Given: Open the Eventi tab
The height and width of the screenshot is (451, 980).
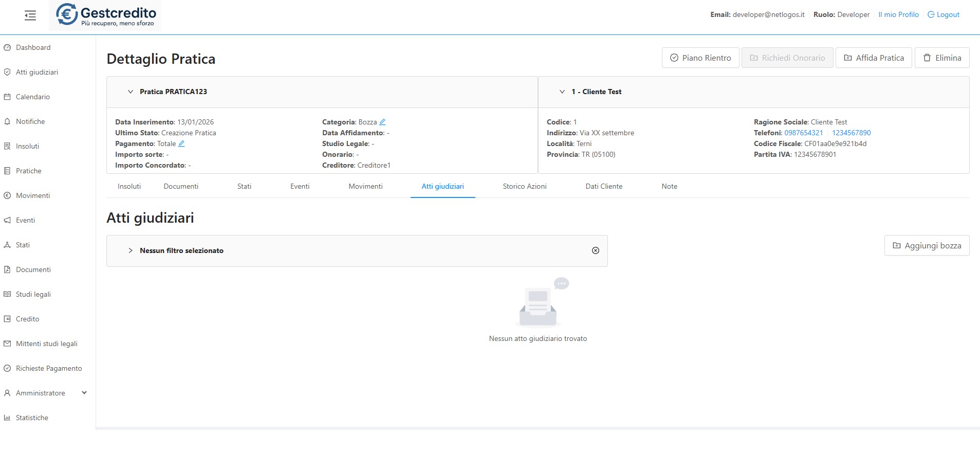Looking at the screenshot, I should tap(300, 186).
